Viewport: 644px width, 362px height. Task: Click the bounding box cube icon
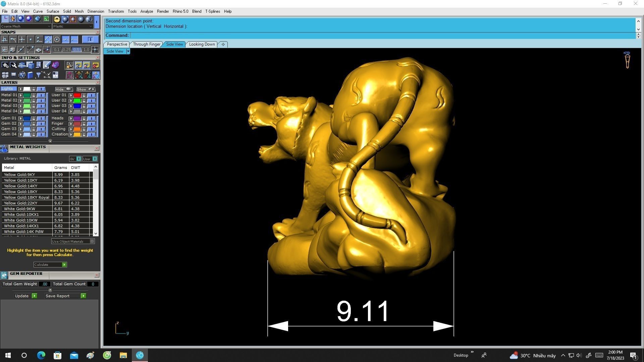[22, 75]
